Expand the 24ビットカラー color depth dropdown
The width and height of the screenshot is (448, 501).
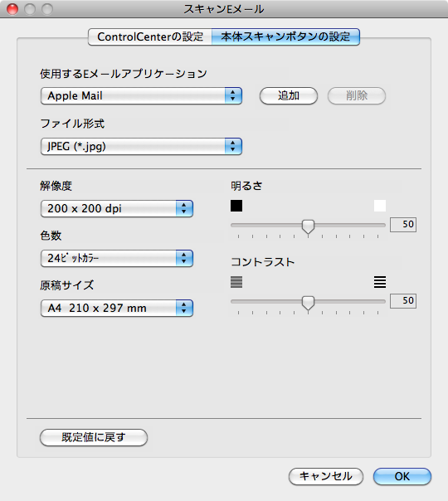(117, 258)
